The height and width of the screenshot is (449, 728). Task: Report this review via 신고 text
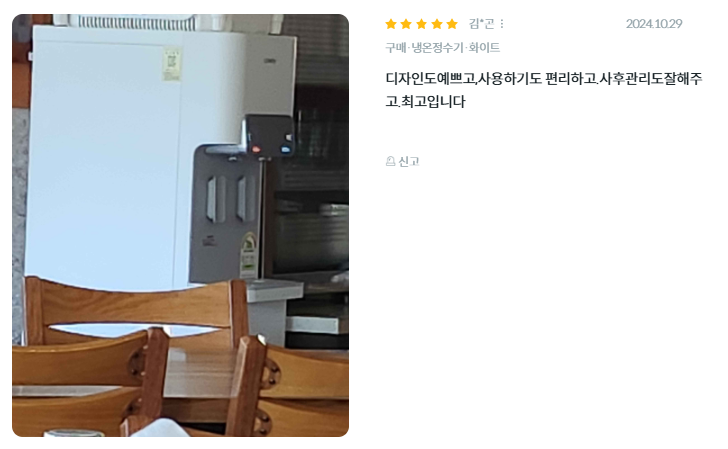(x=409, y=161)
